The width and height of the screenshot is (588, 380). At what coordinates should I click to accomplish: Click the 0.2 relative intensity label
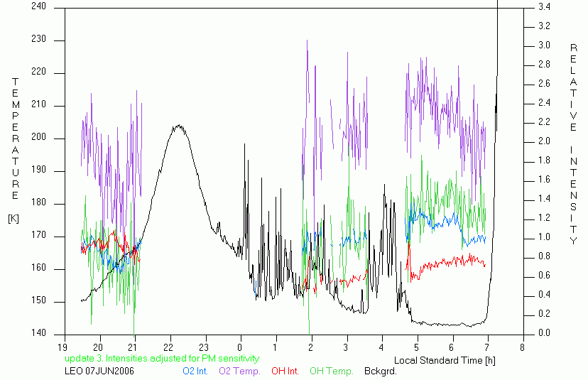[544, 314]
